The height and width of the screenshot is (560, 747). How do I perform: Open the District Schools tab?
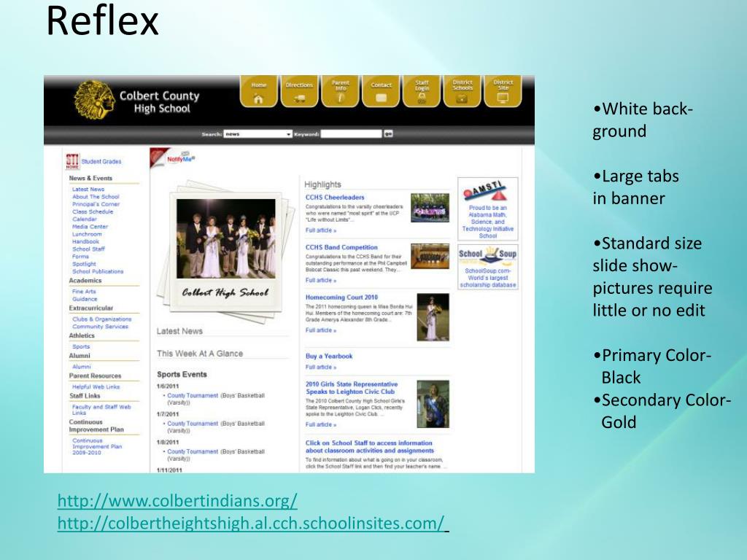[462, 91]
